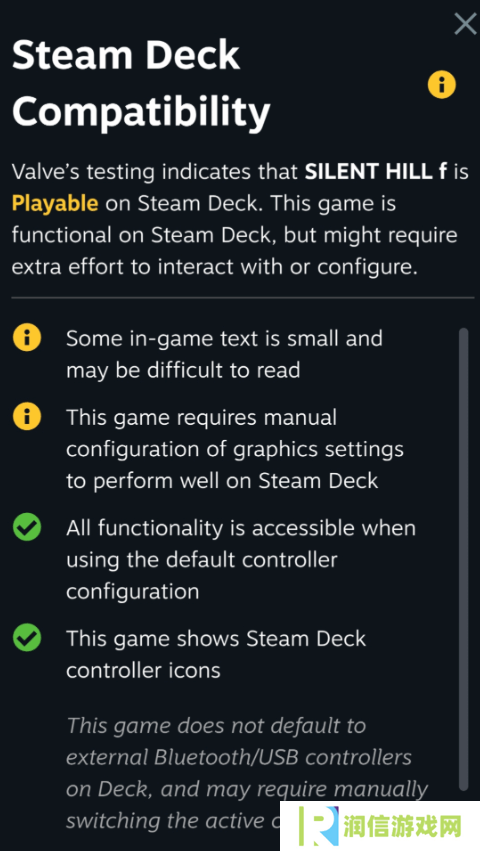
Task: Click the 'extra effort to interact' sentence
Action: click(x=214, y=266)
